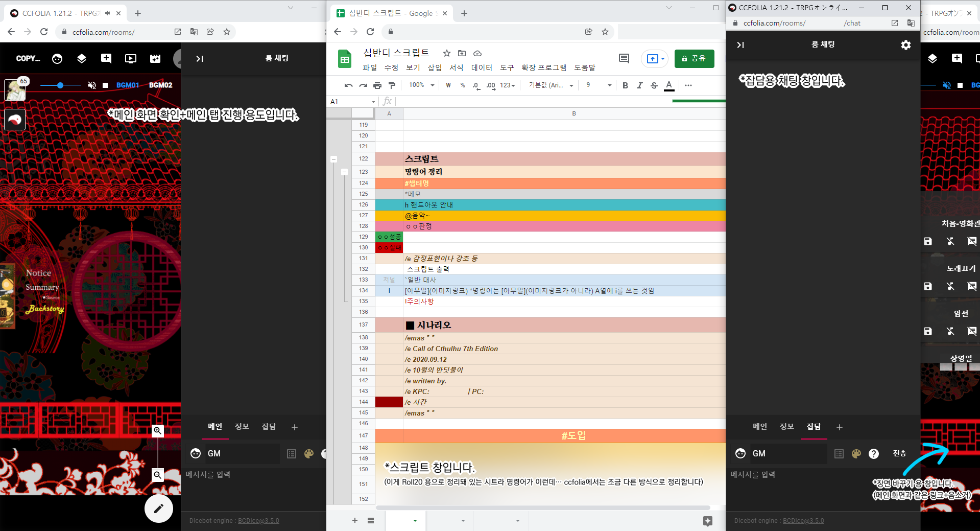
Task: Add a new sheet with plus button
Action: pos(355,520)
